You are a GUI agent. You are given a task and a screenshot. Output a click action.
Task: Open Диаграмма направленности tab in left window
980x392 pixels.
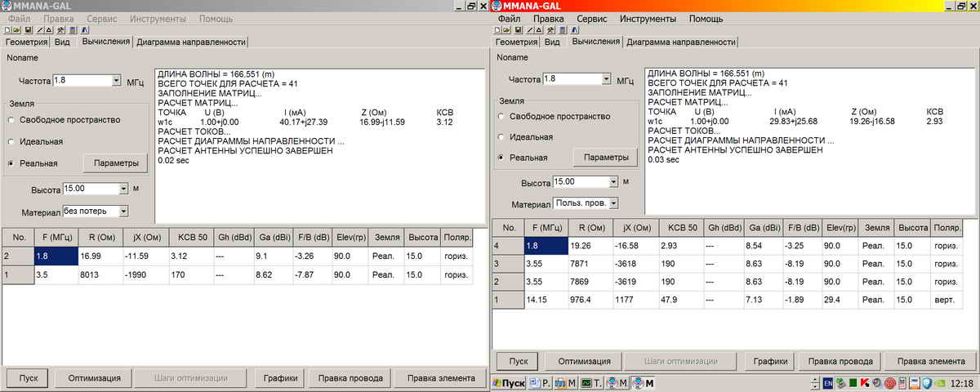pos(191,42)
